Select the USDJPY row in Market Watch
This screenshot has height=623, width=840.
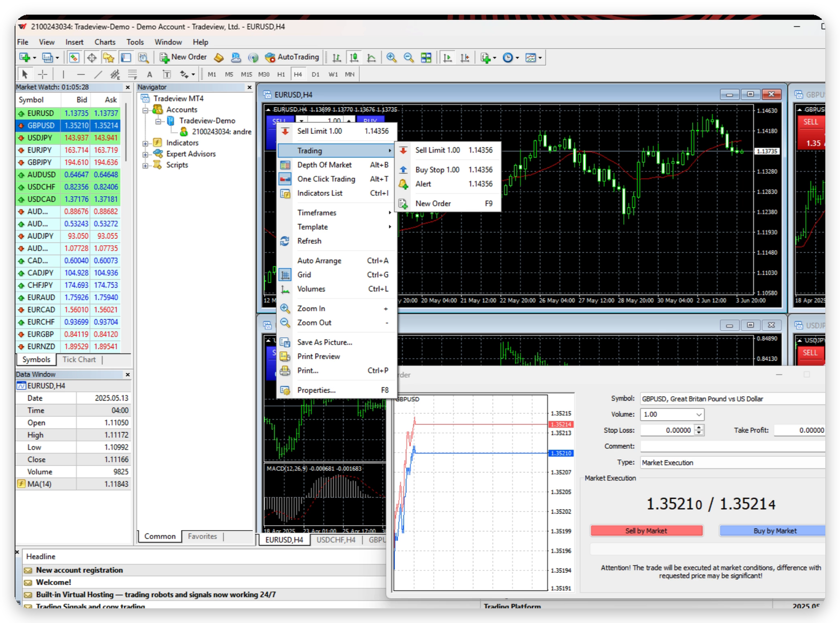coord(68,138)
